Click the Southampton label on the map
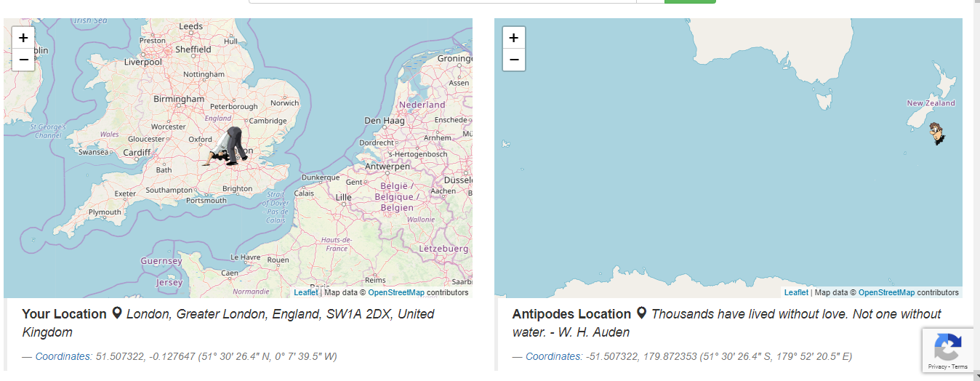The width and height of the screenshot is (980, 381). point(169,190)
